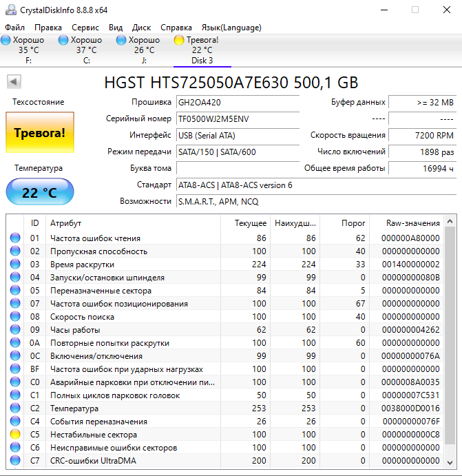Screen dimensions: 462x476
Task: Select row Неисправимые ошибки секторов
Action: click(224, 448)
